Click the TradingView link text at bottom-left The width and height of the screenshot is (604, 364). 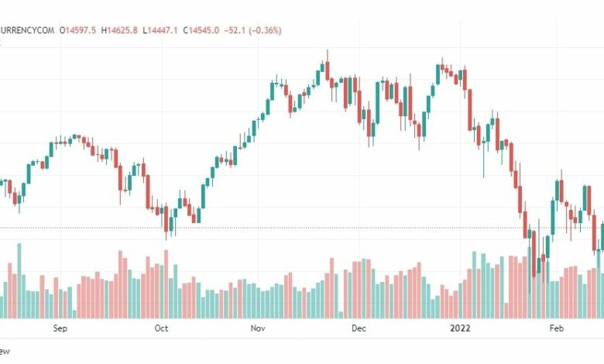(5, 351)
